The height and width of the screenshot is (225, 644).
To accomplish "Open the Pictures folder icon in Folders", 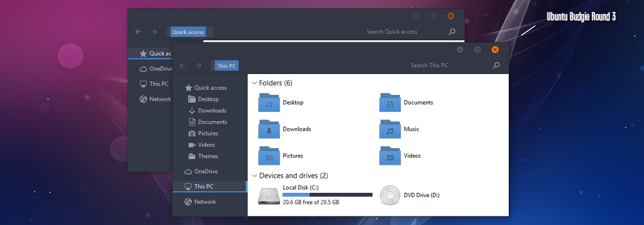I will [269, 156].
